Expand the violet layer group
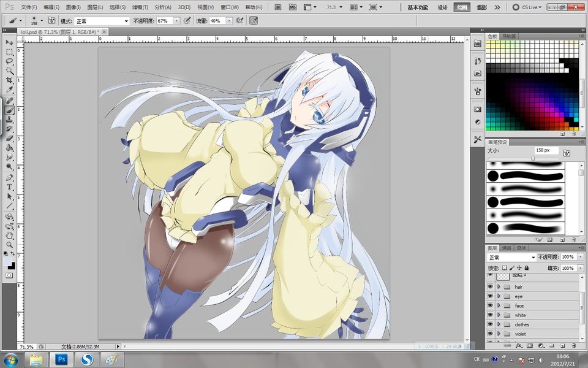 pos(499,334)
